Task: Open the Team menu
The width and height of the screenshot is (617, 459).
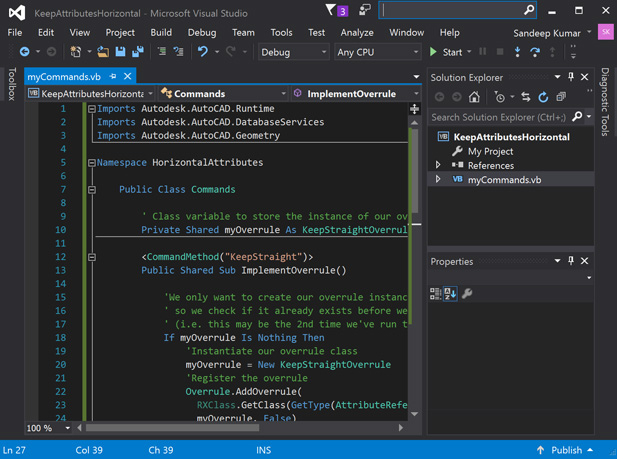Action: [243, 33]
